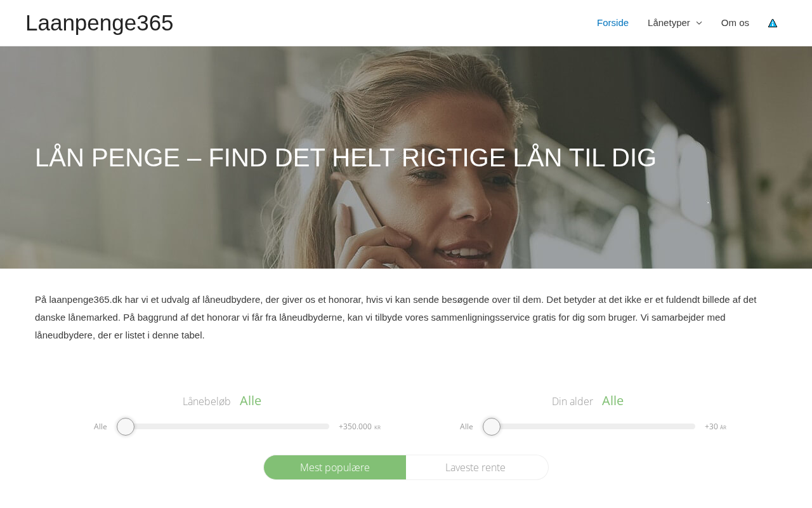Viewport: 812px width, 508px height.
Task: Click the +30 år maximum label
Action: pos(716,427)
